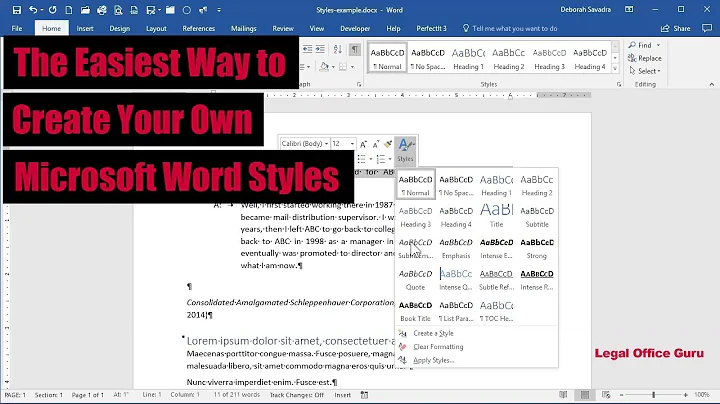Undo the last action
The width and height of the screenshot is (720, 404).
(33, 10)
